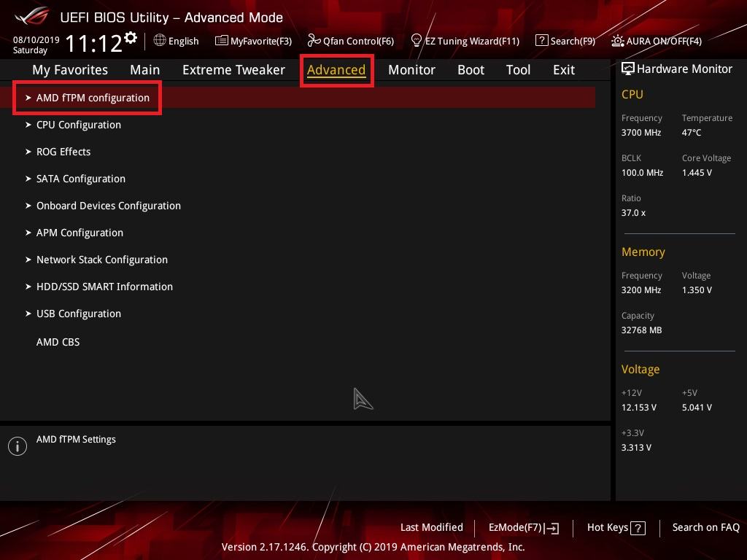Launch EZ Tuning Wizard(F11)
This screenshot has width=747, height=560.
(x=472, y=42)
